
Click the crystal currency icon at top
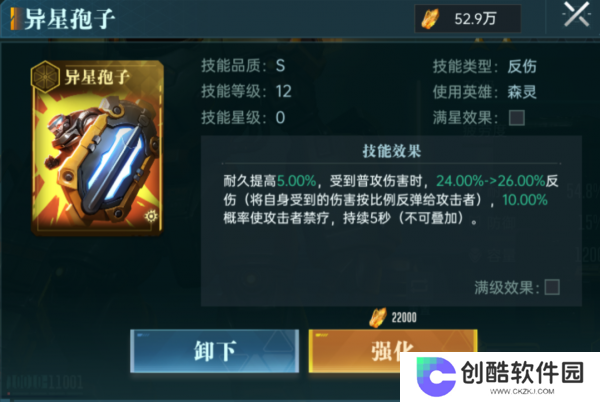430,19
